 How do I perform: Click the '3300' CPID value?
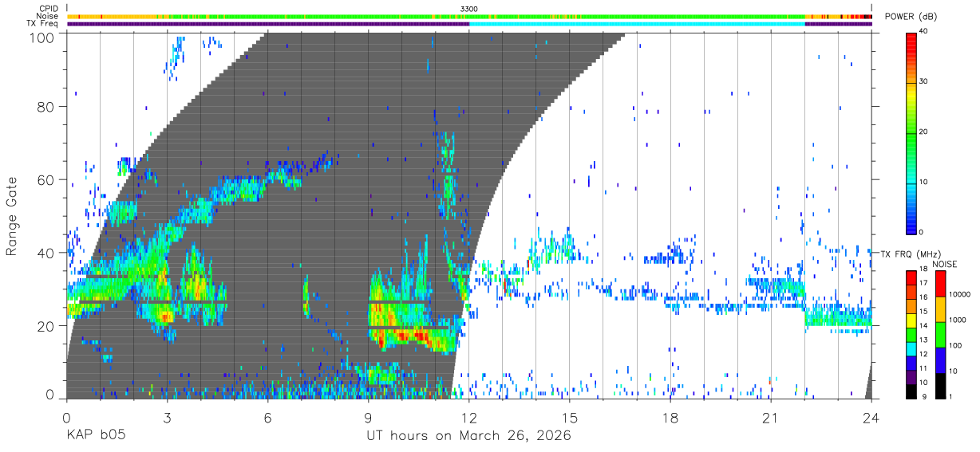point(469,9)
